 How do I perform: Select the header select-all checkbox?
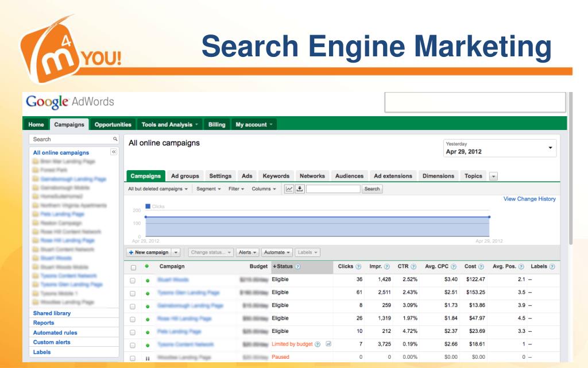pyautogui.click(x=133, y=268)
